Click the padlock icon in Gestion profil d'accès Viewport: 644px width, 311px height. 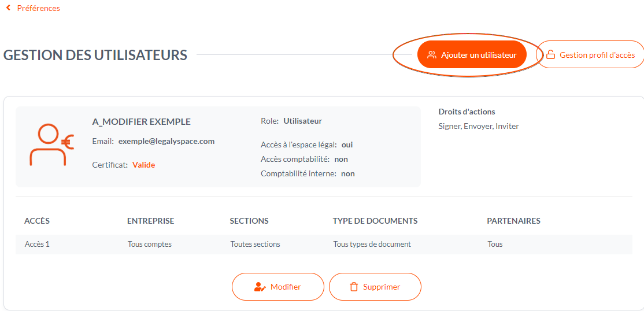pos(550,55)
